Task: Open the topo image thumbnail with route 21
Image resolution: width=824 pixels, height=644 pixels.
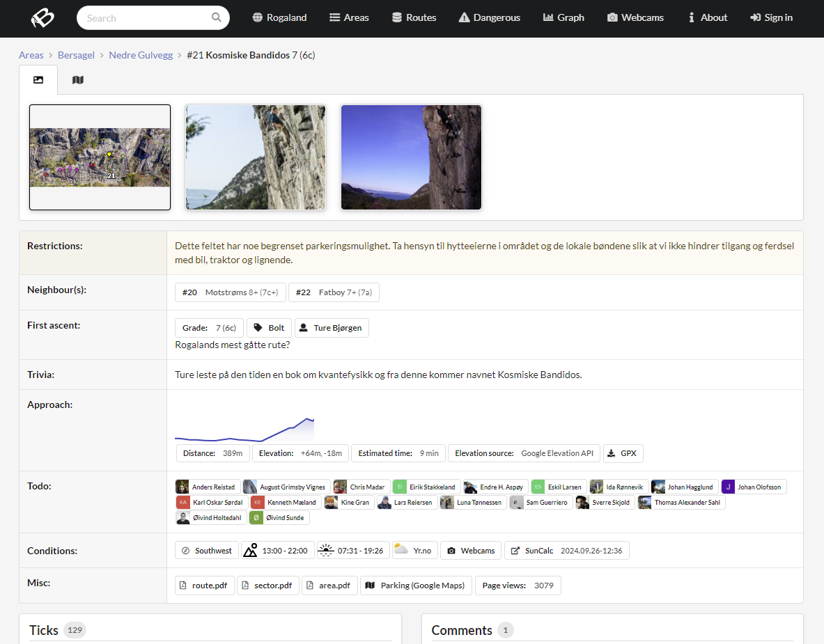Action: click(100, 157)
